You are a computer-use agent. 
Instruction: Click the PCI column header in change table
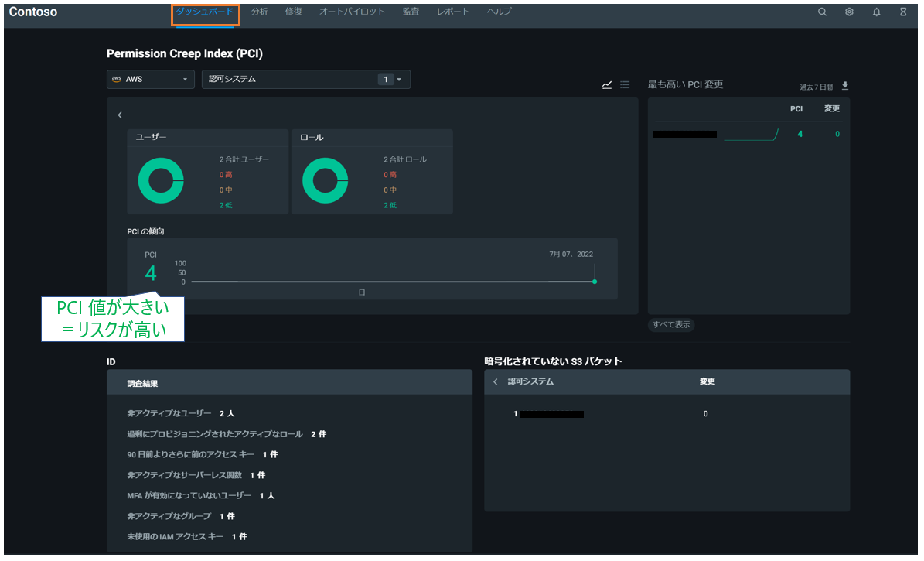click(x=796, y=108)
